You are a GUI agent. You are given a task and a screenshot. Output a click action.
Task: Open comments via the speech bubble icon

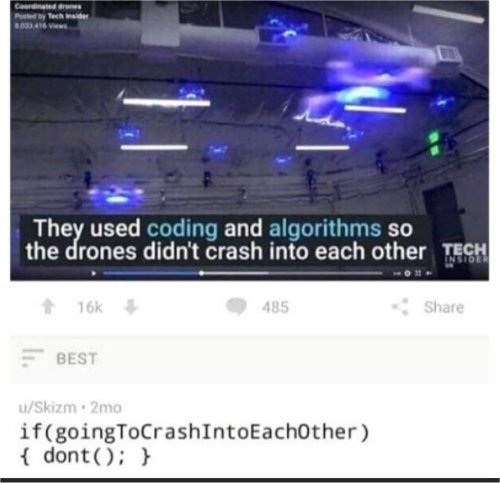tap(236, 307)
